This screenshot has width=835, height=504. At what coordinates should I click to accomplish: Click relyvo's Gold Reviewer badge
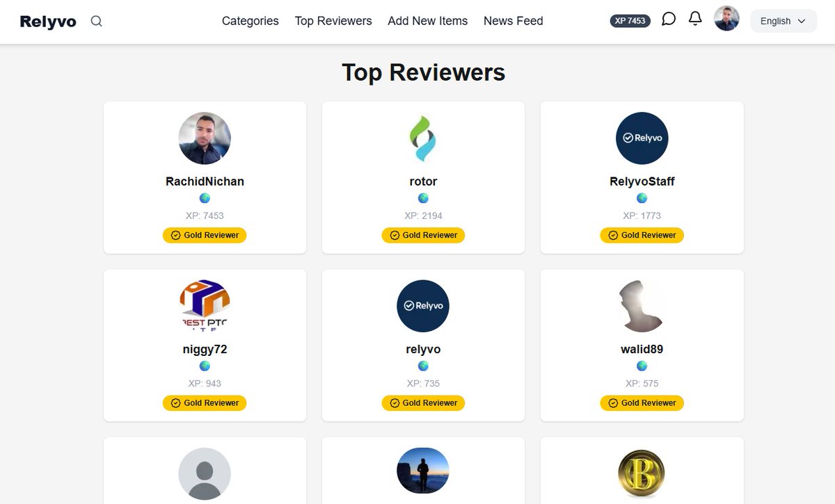pos(423,403)
